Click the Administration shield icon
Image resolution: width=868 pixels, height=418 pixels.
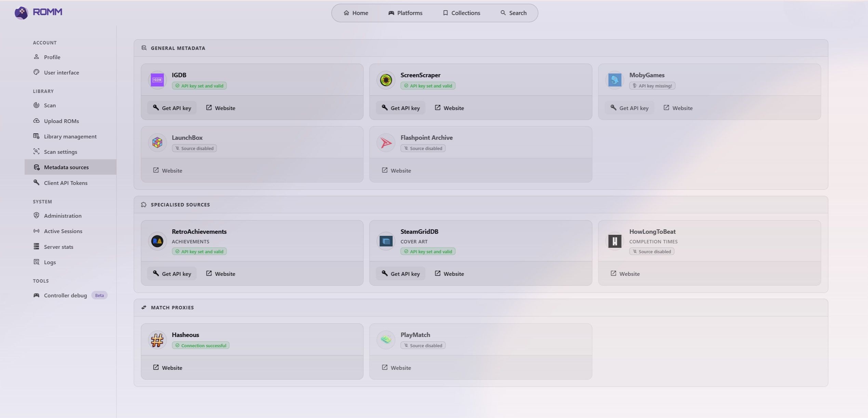(x=36, y=215)
